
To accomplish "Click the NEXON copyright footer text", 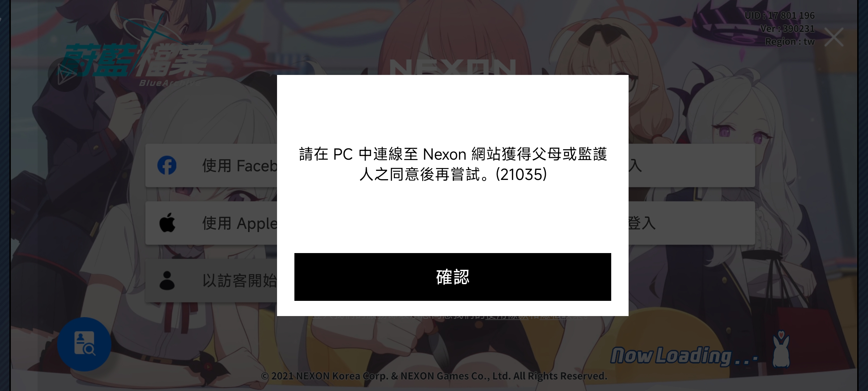I will 434,376.
